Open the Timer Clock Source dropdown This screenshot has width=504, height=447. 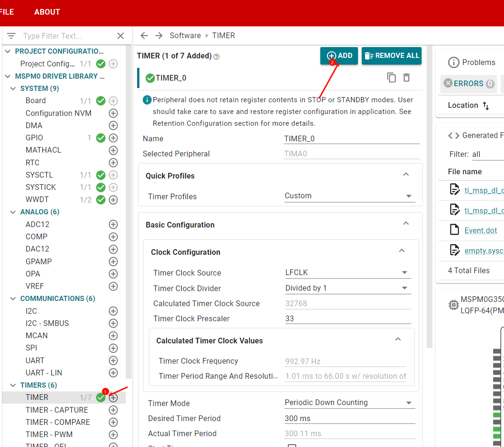(348, 273)
